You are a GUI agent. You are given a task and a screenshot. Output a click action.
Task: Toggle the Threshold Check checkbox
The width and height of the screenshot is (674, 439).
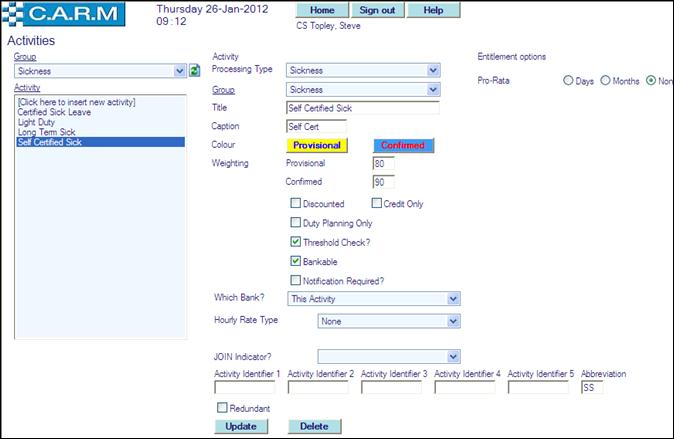click(x=295, y=242)
